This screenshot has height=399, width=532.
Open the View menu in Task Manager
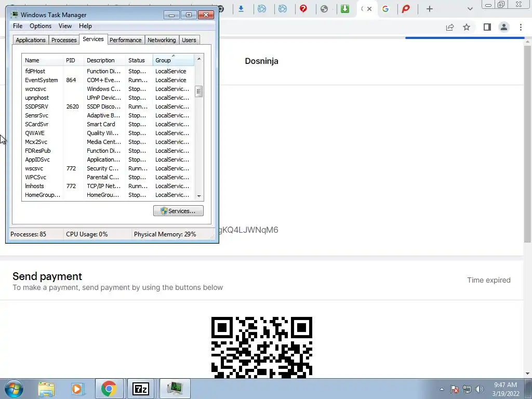point(65,26)
